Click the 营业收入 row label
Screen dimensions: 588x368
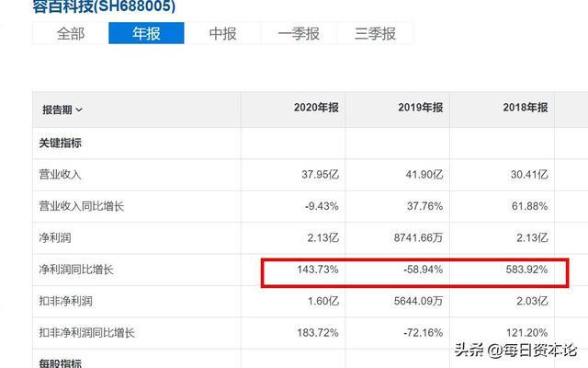(x=60, y=175)
